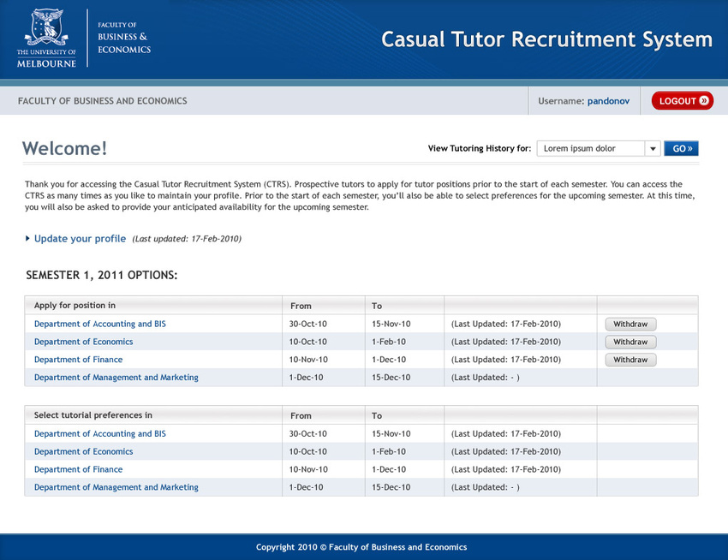The image size is (728, 560).
Task: Select tutorial preferences in Department of Finance
Action: point(79,469)
